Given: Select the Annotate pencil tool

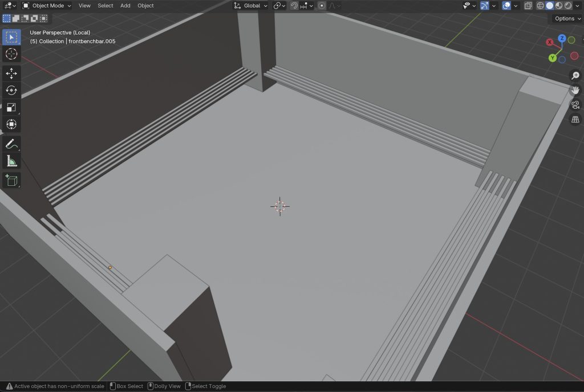Looking at the screenshot, I should coord(11,145).
